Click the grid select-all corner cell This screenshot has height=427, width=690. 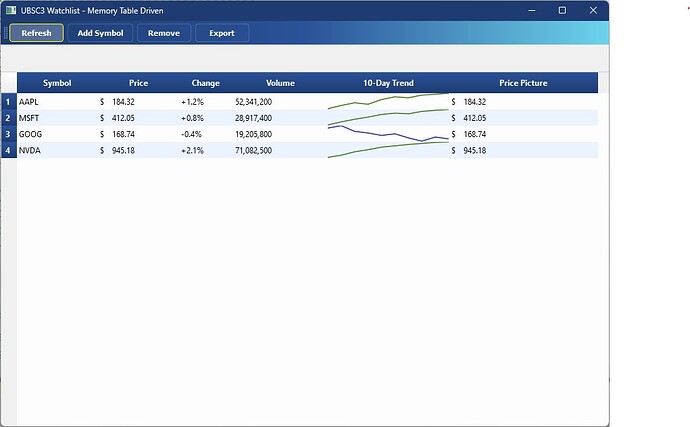[x=9, y=83]
